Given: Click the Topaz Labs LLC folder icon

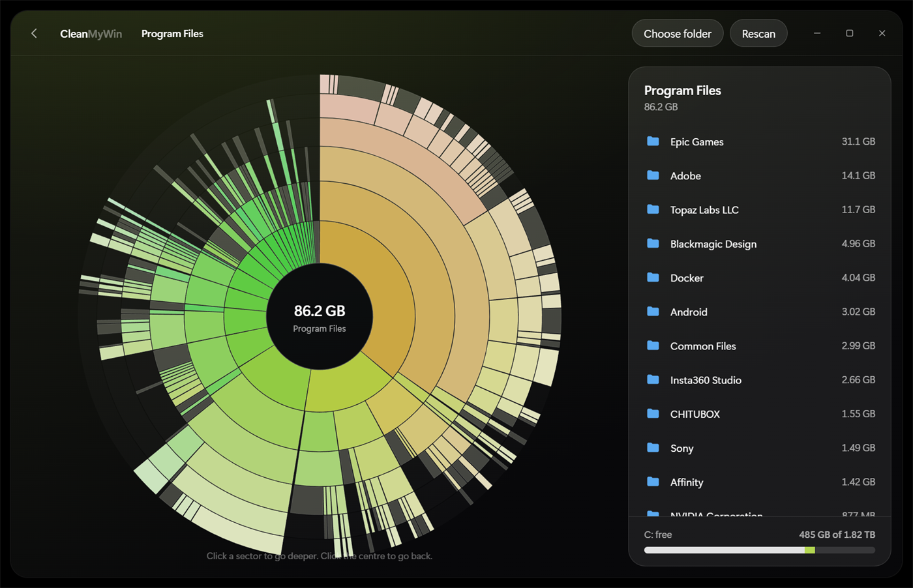Looking at the screenshot, I should pos(653,209).
